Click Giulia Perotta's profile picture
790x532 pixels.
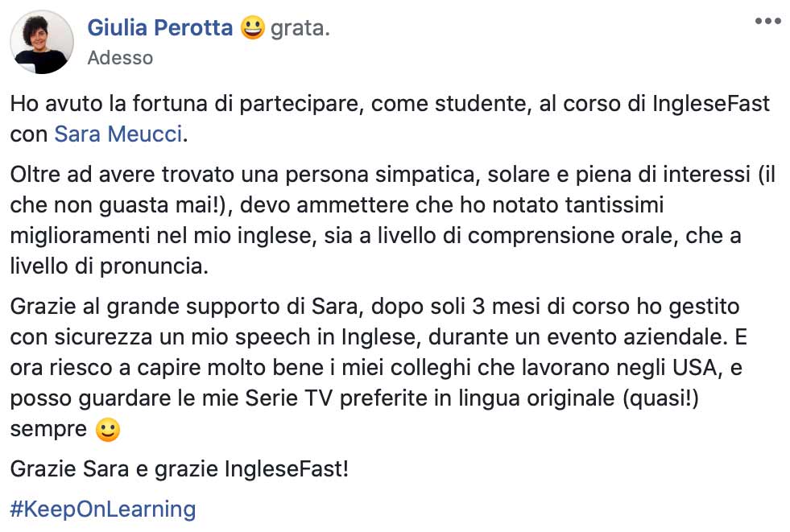[x=42, y=42]
